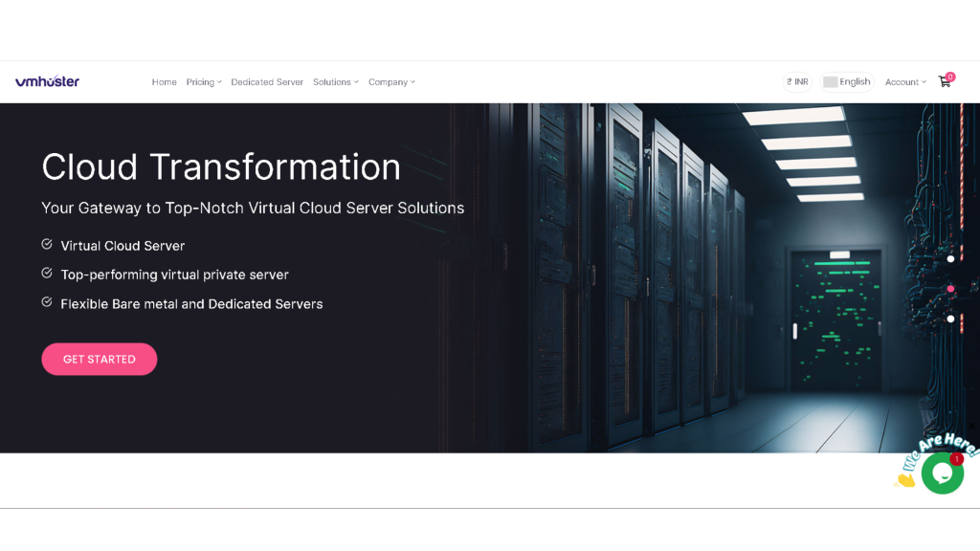Select the first hero slide dot
980x551 pixels.
click(950, 258)
